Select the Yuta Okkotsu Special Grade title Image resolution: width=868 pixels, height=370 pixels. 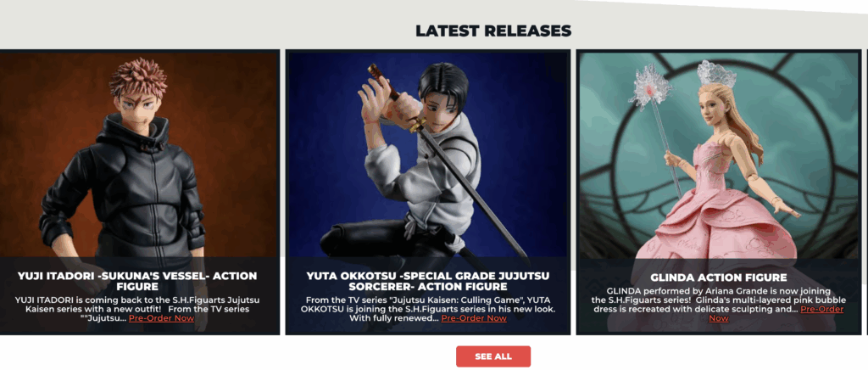click(428, 282)
